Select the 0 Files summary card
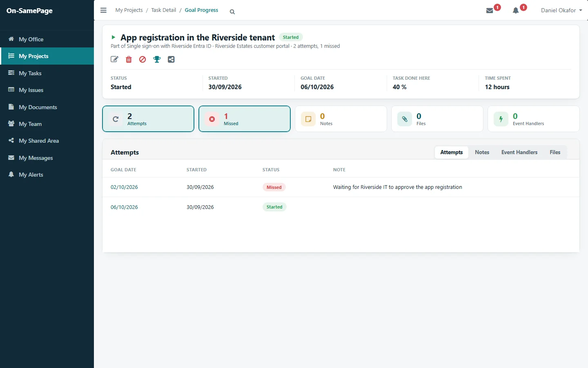This screenshot has width=588, height=368. tap(437, 119)
